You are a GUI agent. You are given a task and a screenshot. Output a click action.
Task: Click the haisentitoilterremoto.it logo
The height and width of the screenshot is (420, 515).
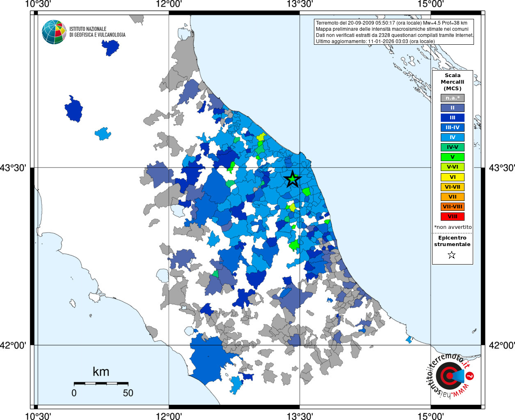point(450,376)
